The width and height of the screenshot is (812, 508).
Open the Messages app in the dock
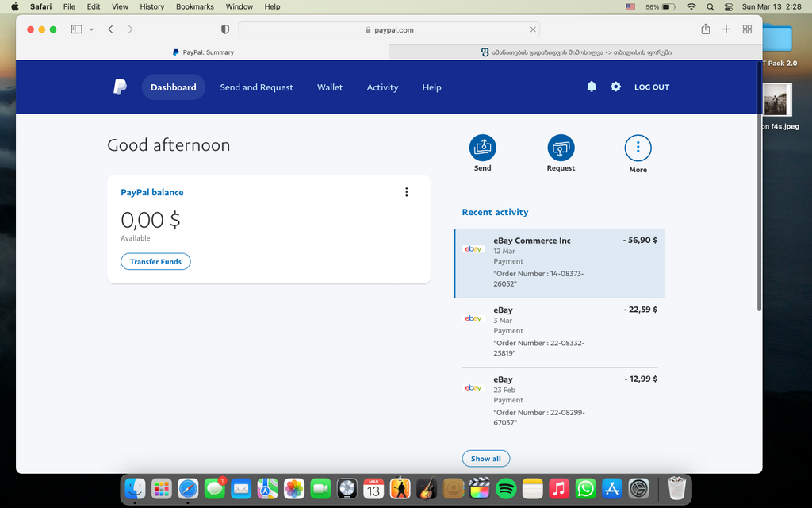click(214, 488)
